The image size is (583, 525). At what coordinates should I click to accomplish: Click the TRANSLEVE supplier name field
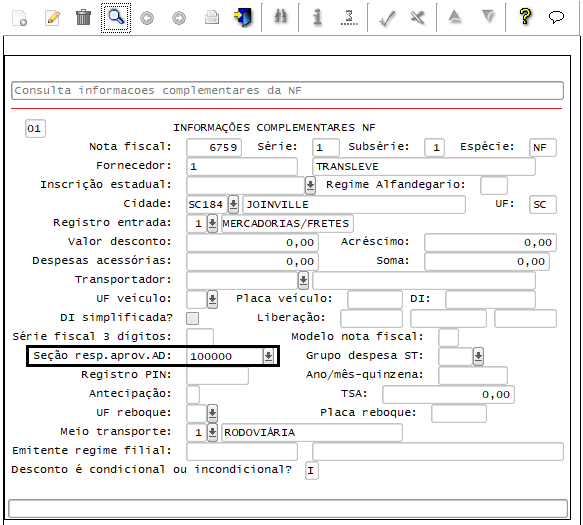[x=424, y=166]
